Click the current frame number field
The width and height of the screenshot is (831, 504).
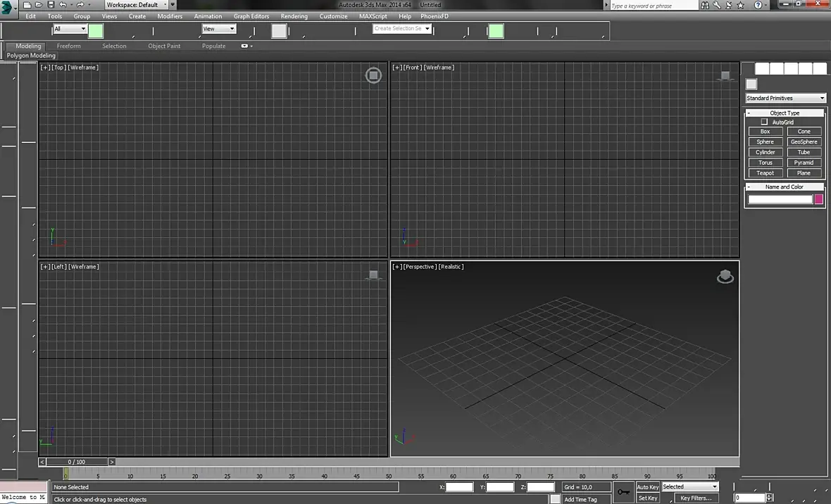click(750, 498)
